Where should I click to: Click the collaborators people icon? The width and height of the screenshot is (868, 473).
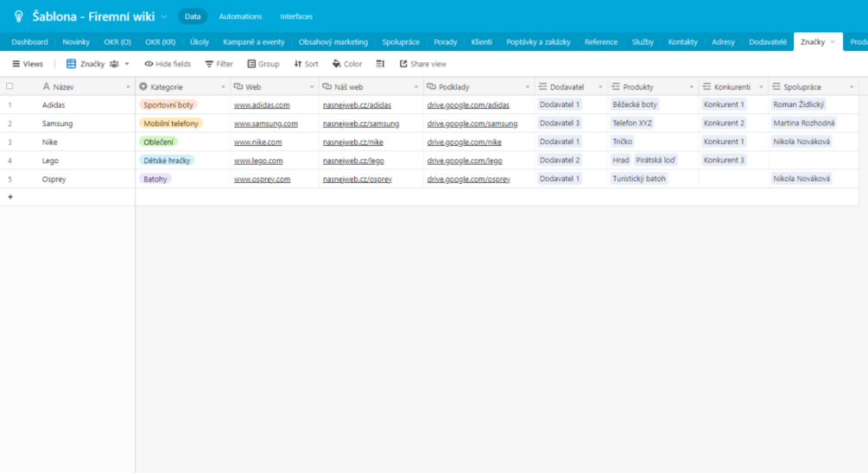114,64
